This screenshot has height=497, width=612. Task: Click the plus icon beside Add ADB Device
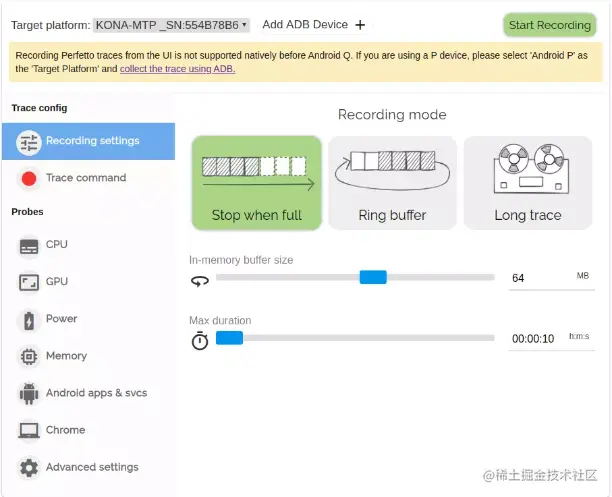coord(360,25)
